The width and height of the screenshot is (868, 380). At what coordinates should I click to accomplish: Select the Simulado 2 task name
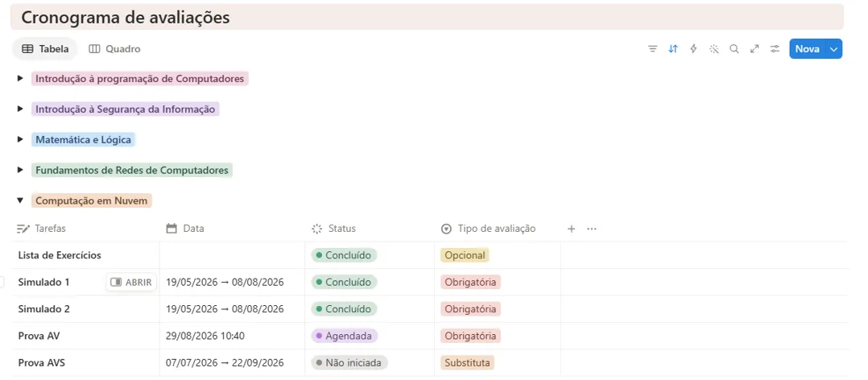point(43,308)
